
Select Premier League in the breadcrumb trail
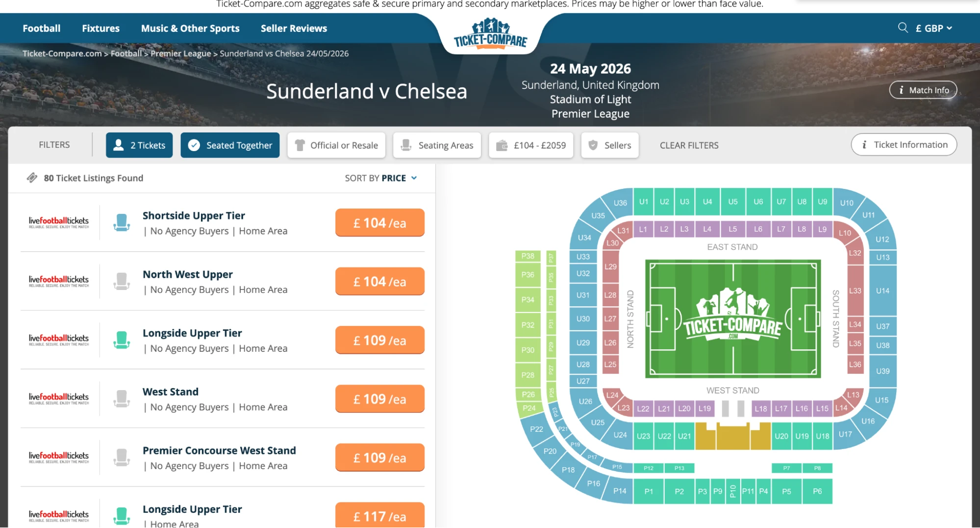click(180, 53)
